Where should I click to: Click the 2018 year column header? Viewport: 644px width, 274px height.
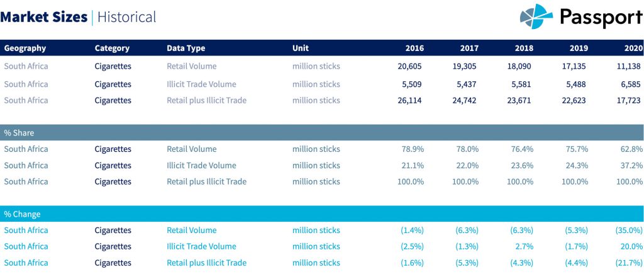(x=524, y=49)
